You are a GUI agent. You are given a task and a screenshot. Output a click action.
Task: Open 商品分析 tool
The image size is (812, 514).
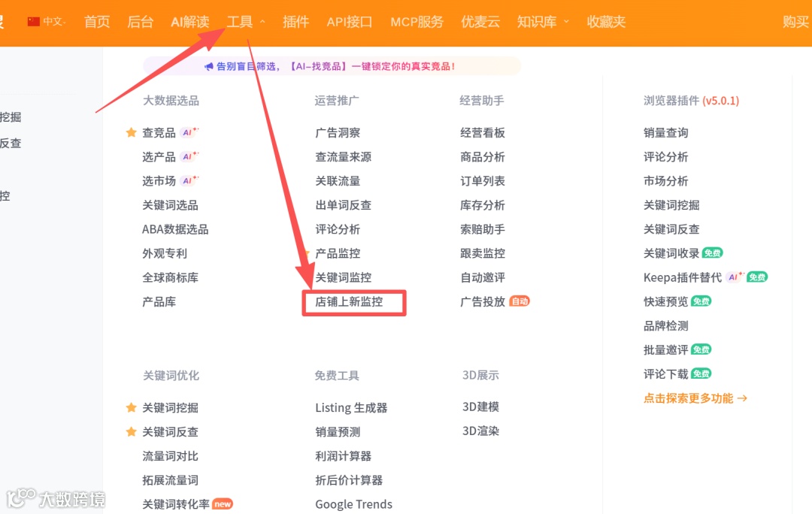[x=483, y=157]
